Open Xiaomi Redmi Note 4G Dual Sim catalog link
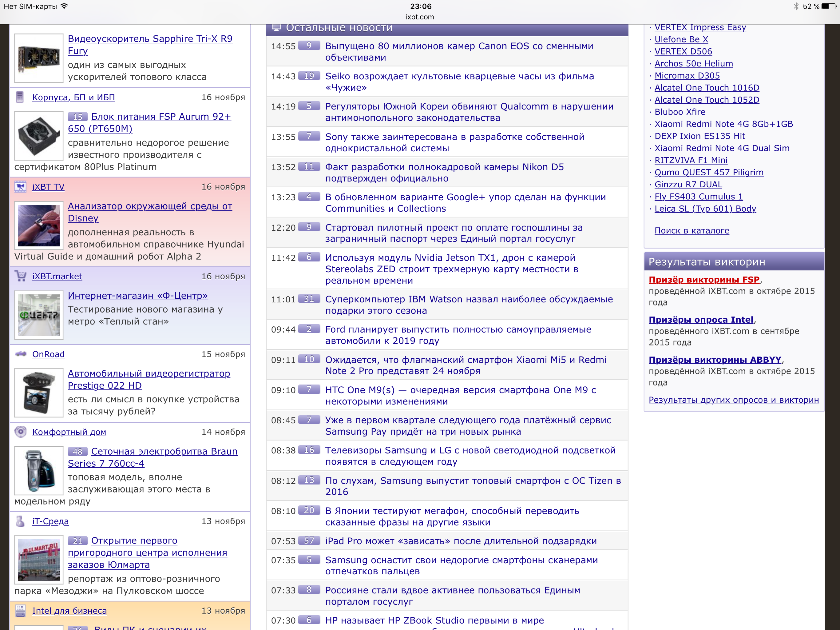Screen dimensions: 840x630 coord(722,148)
